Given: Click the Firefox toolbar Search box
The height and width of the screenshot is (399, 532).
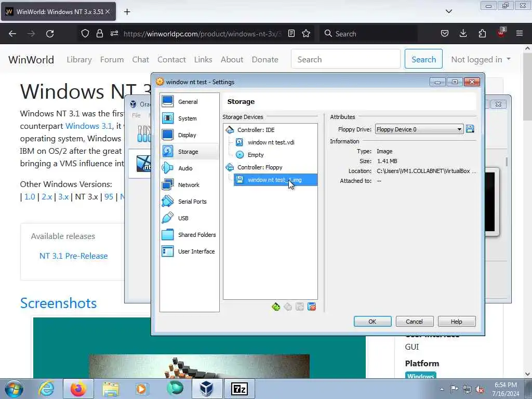Looking at the screenshot, I should (368, 34).
